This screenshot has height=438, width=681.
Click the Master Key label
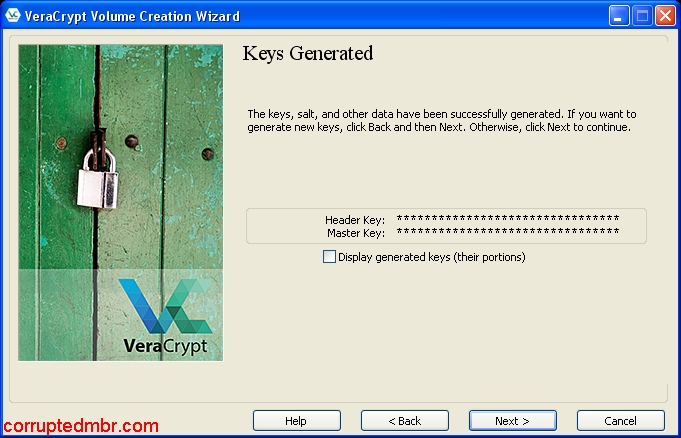pyautogui.click(x=356, y=233)
